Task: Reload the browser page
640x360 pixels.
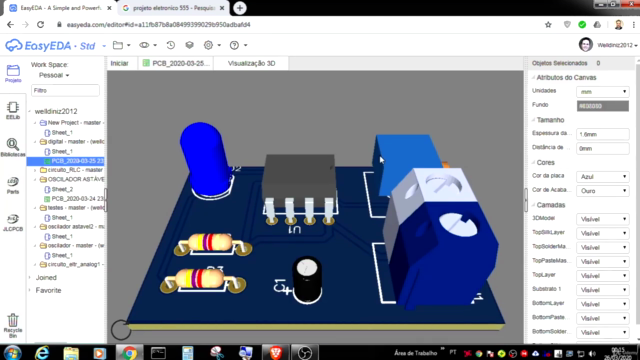Action: tap(40, 24)
